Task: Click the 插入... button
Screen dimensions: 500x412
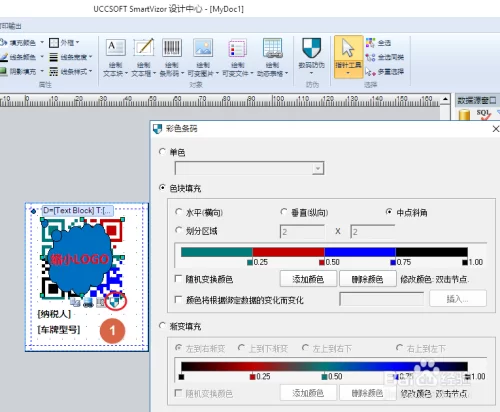Action: (x=458, y=299)
